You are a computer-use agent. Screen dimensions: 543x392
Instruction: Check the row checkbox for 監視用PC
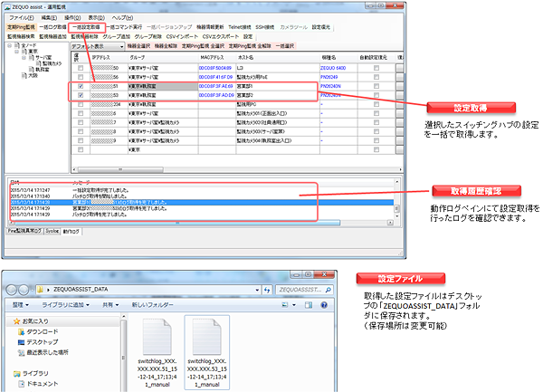[x=81, y=104]
